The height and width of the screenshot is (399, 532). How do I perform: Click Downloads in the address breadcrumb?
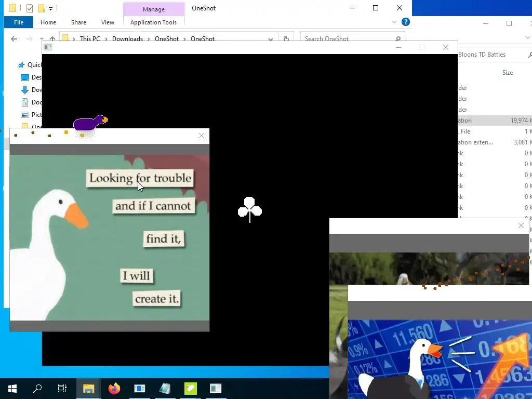[127, 38]
